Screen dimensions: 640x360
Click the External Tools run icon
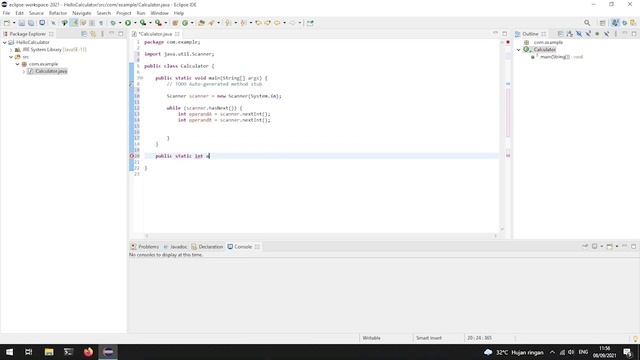coord(158,23)
